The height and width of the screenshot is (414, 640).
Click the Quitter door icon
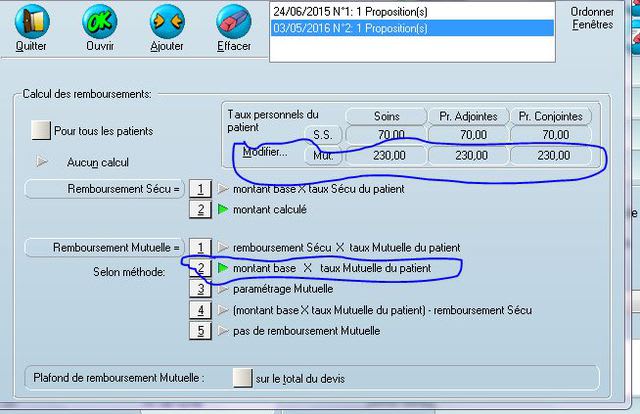pos(30,21)
